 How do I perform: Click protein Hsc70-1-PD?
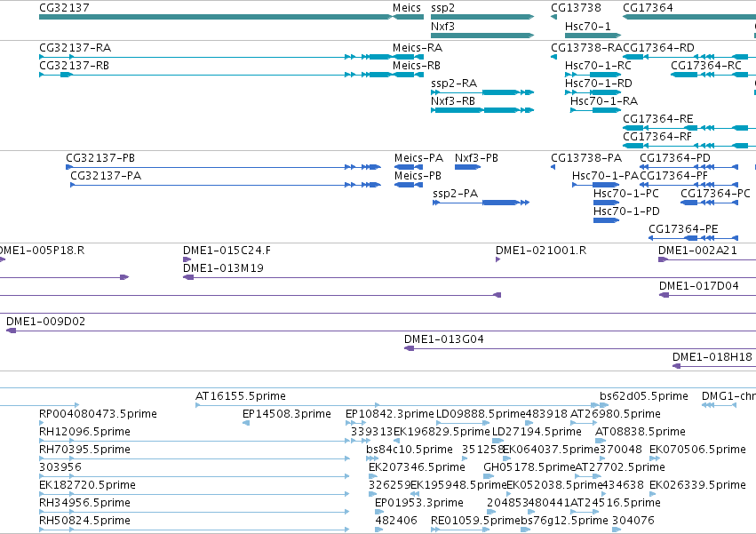pos(626,211)
